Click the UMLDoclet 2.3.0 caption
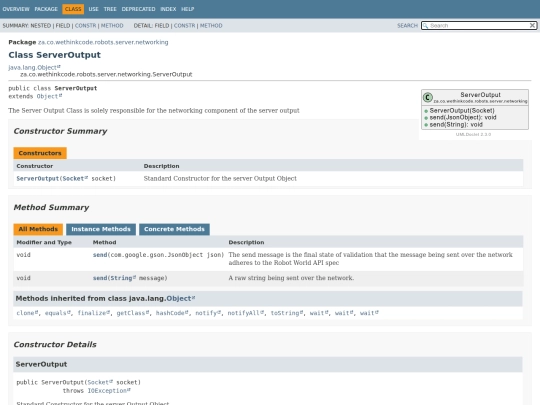Screen dimensions: 540x405 (473, 134)
